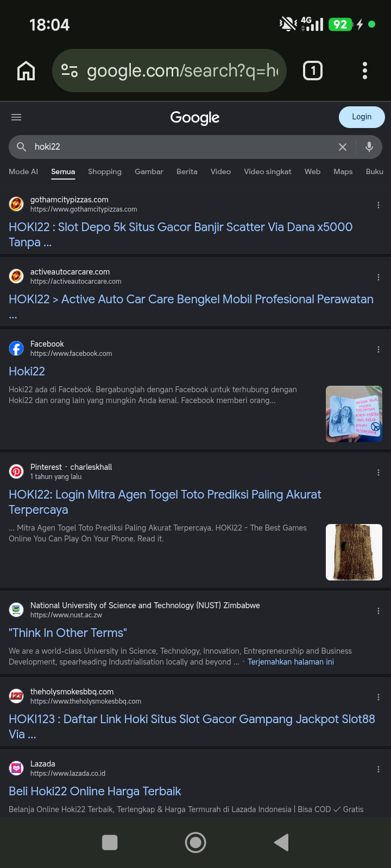Open Google hamburger side menu
This screenshot has width=391, height=868.
(16, 117)
